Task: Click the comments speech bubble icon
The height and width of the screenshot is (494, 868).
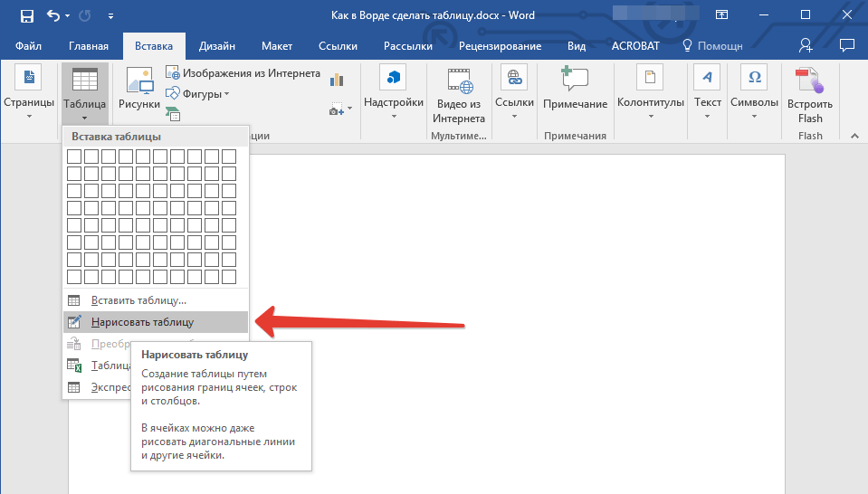Action: pos(847,45)
